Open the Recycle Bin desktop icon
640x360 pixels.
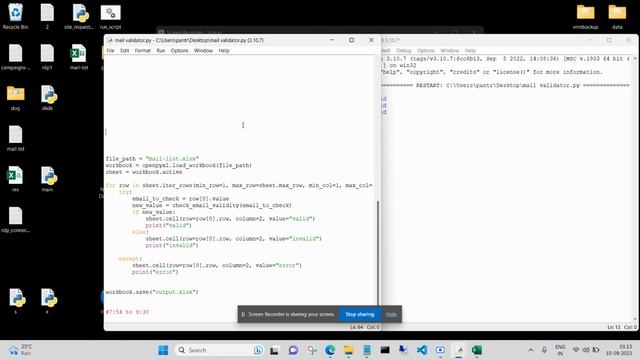pos(16,16)
